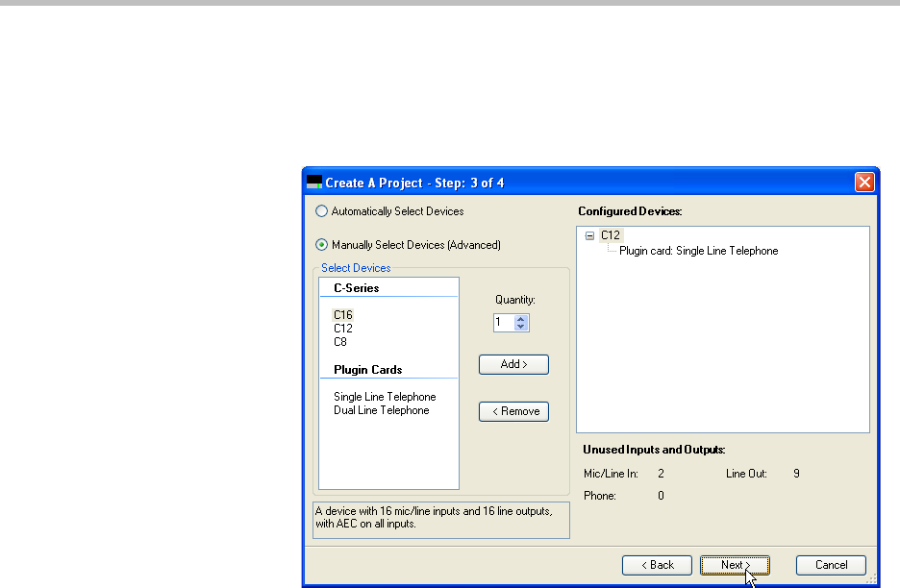Close the Create A Project dialog
The height and width of the screenshot is (588, 900).
[x=863, y=182]
